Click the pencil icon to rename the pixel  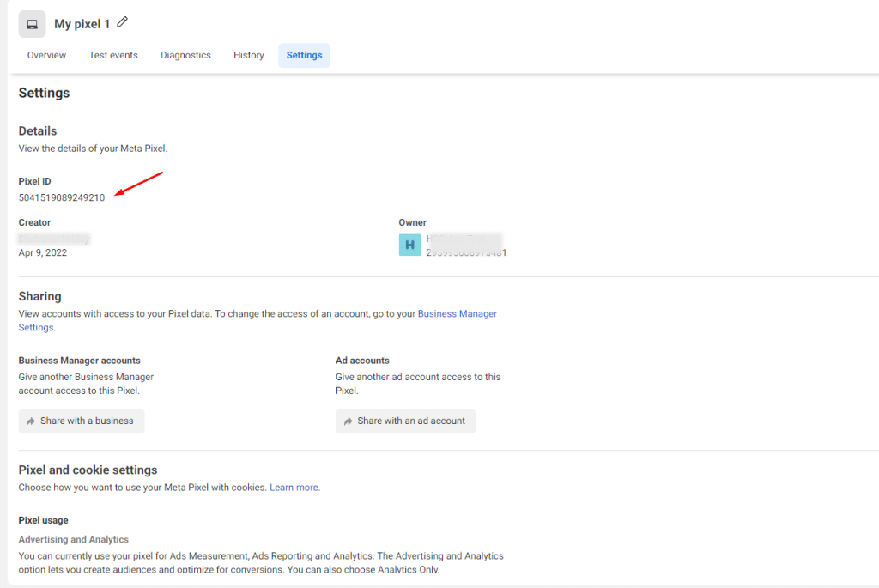tap(123, 22)
